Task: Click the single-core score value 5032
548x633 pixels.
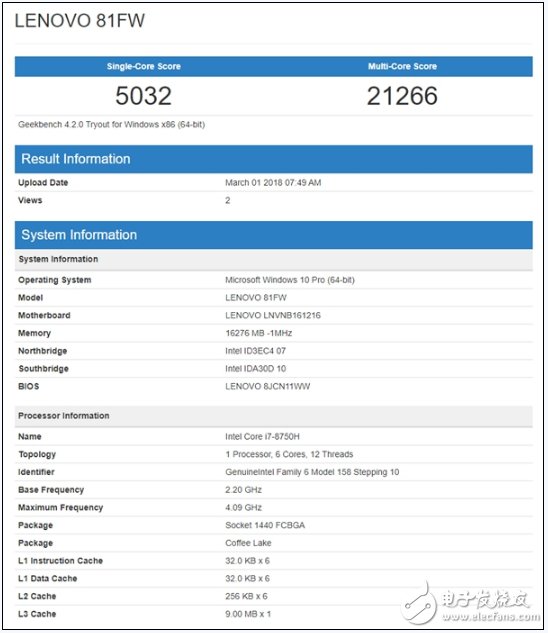Action: pos(143,96)
